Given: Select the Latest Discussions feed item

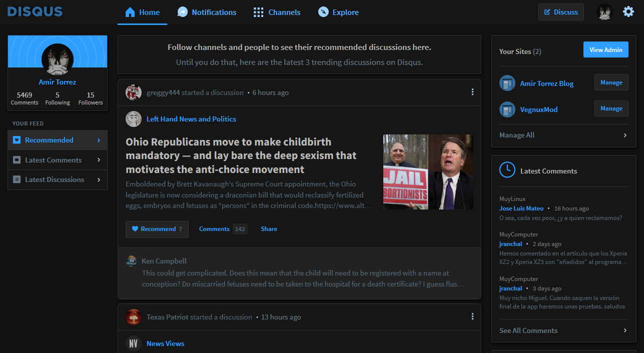Looking at the screenshot, I should point(58,179).
